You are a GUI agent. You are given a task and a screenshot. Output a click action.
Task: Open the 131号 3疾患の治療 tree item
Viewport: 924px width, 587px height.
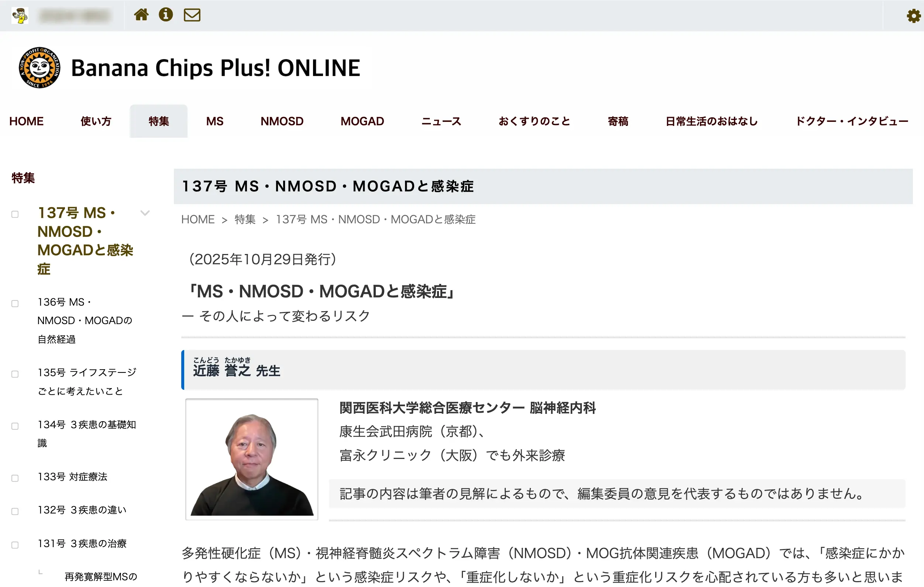[82, 544]
